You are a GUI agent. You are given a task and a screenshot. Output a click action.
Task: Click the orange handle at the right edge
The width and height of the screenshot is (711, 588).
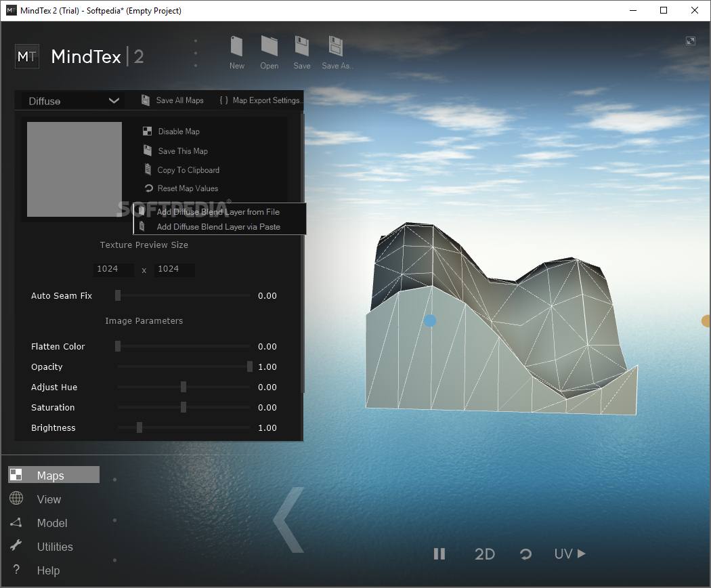(x=706, y=321)
